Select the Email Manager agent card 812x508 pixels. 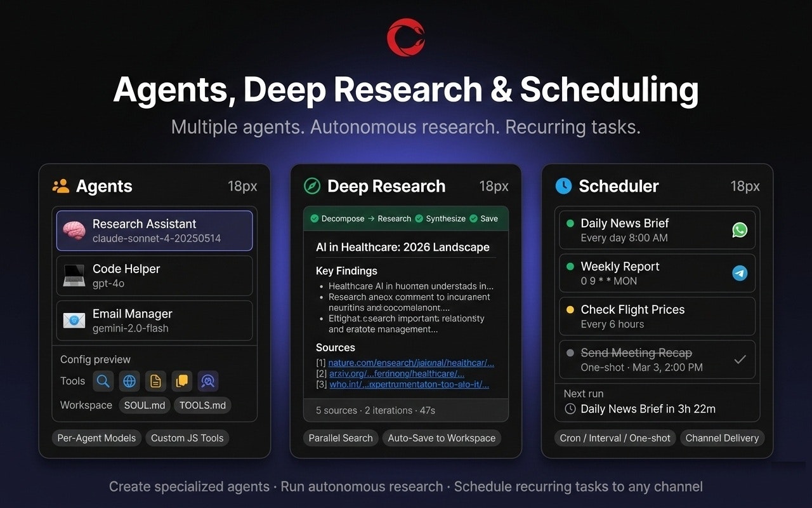click(x=155, y=321)
